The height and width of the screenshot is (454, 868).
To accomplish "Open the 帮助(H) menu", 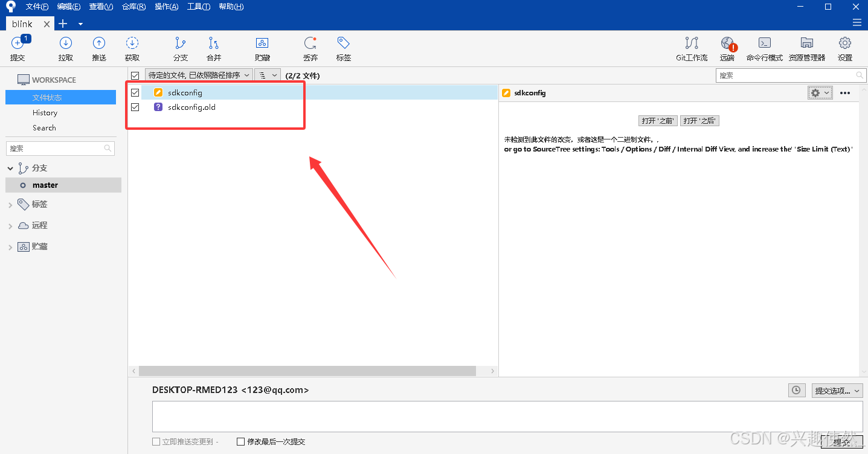I will pyautogui.click(x=231, y=7).
